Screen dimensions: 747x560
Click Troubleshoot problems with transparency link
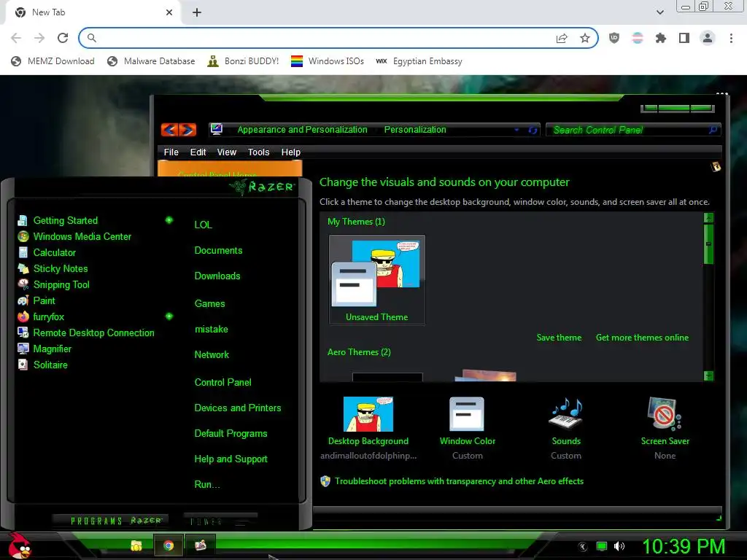(459, 481)
